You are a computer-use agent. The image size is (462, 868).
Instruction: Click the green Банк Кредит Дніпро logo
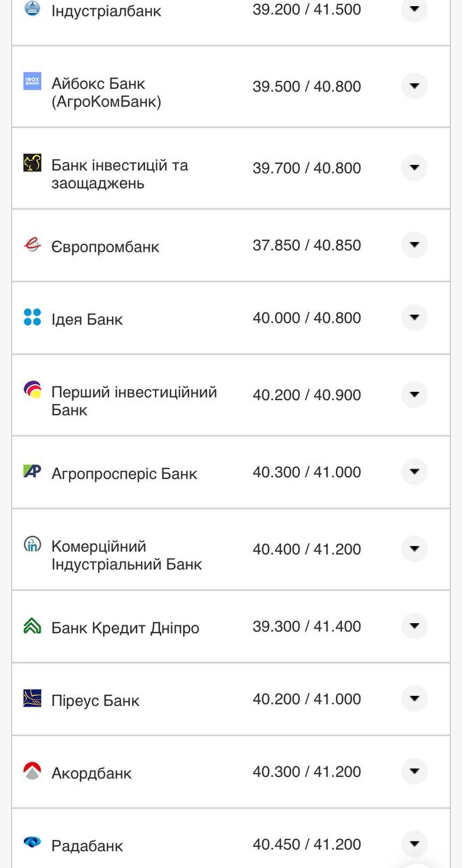[x=30, y=627]
